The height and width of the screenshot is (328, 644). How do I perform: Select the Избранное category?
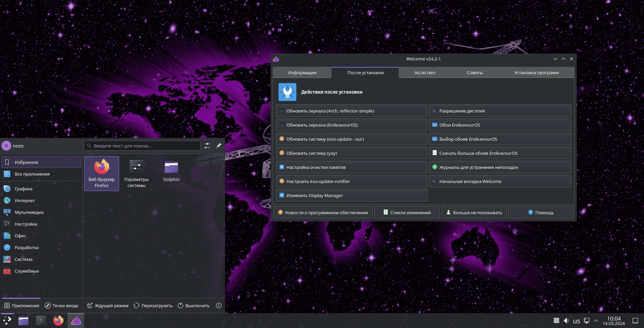[x=41, y=162]
